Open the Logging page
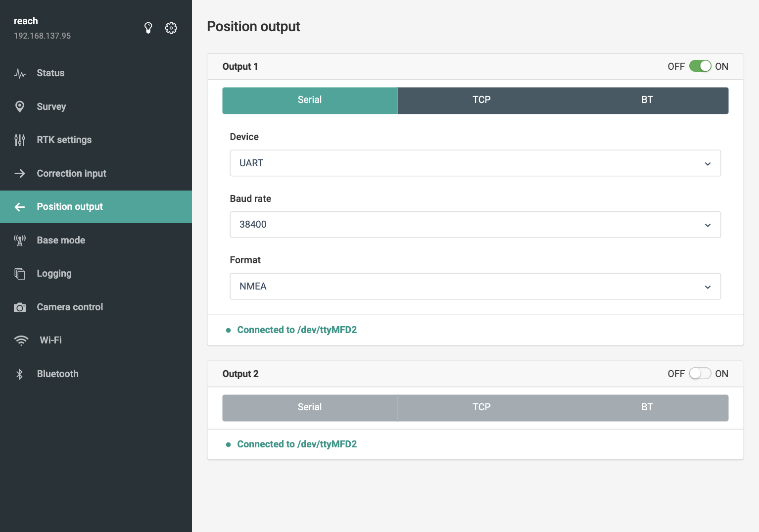Image resolution: width=759 pixels, height=532 pixels. tap(96, 274)
